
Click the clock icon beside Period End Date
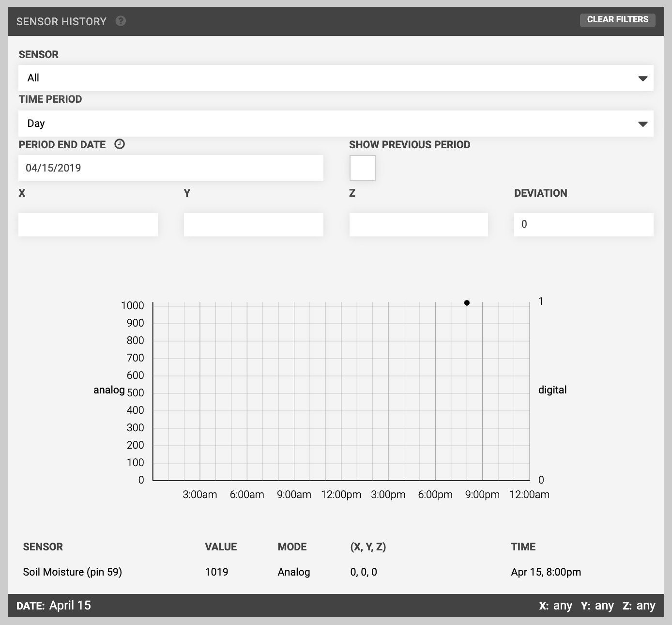tap(120, 144)
